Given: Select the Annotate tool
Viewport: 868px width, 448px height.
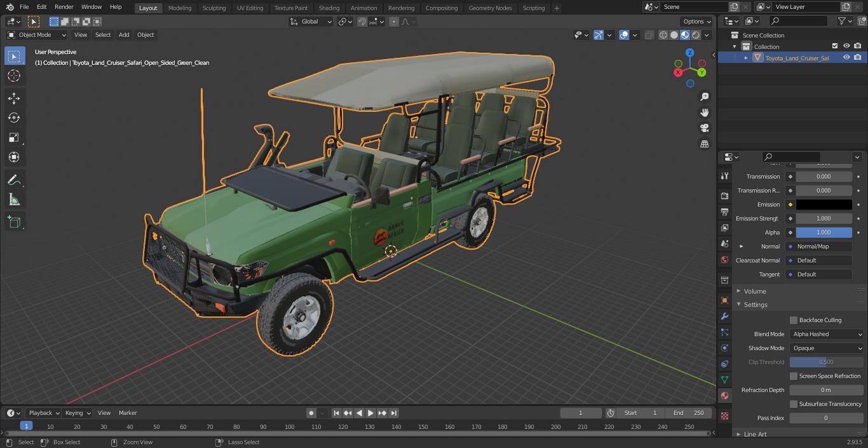Looking at the screenshot, I should coord(14,180).
